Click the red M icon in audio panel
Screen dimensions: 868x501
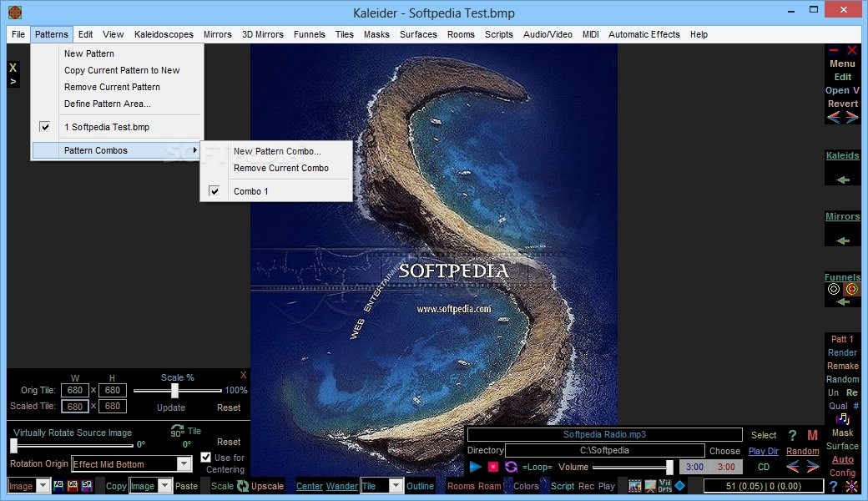pyautogui.click(x=812, y=436)
